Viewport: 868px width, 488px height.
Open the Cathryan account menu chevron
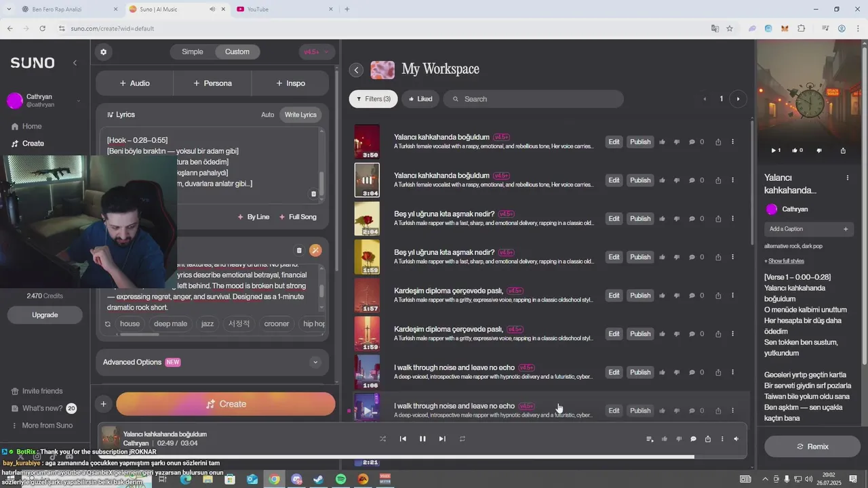[x=79, y=100]
